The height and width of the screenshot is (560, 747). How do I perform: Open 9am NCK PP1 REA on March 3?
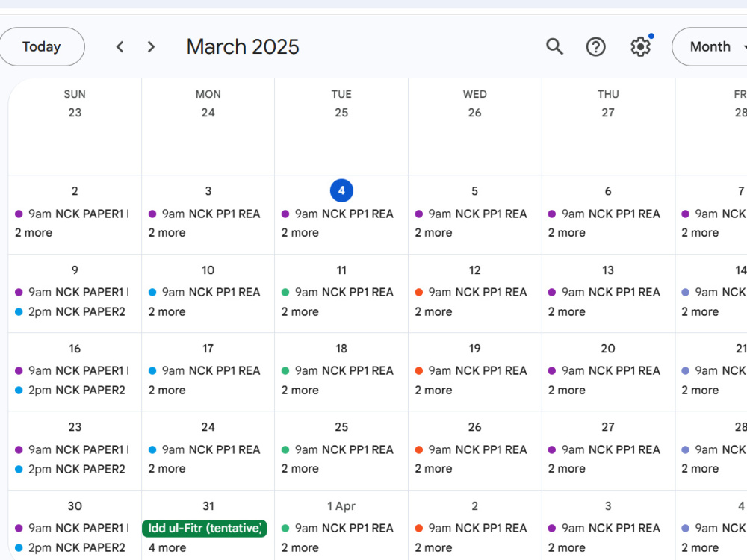click(x=205, y=214)
